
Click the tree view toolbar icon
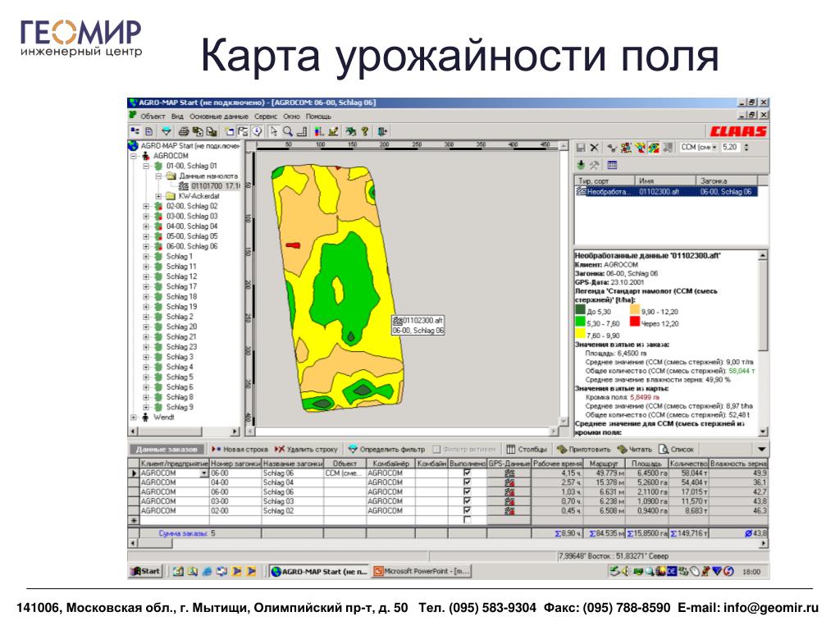(135, 131)
